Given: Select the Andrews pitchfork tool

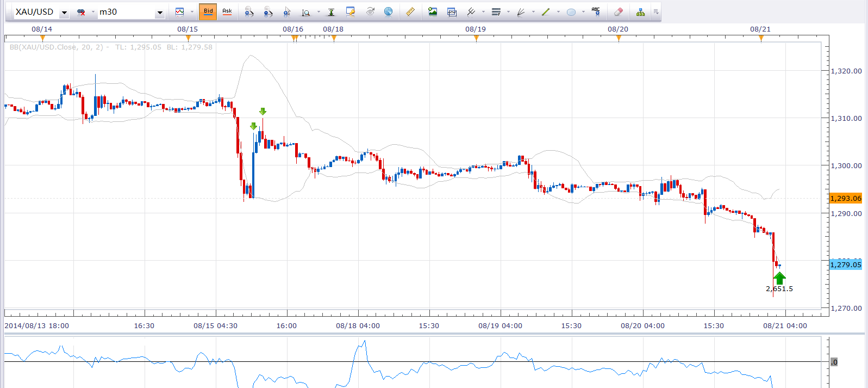Looking at the screenshot, I should [x=471, y=11].
